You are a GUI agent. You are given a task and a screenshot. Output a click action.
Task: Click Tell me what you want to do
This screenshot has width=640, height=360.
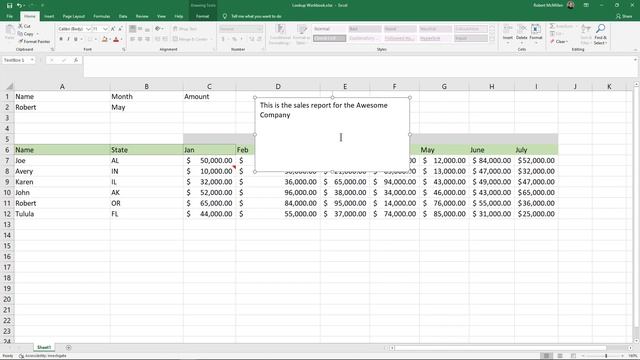coord(256,16)
